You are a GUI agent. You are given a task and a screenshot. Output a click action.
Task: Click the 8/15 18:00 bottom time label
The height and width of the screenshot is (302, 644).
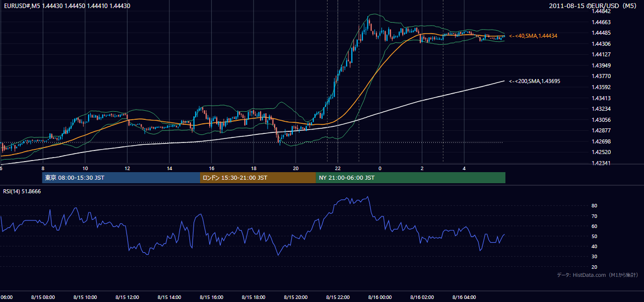click(253, 297)
